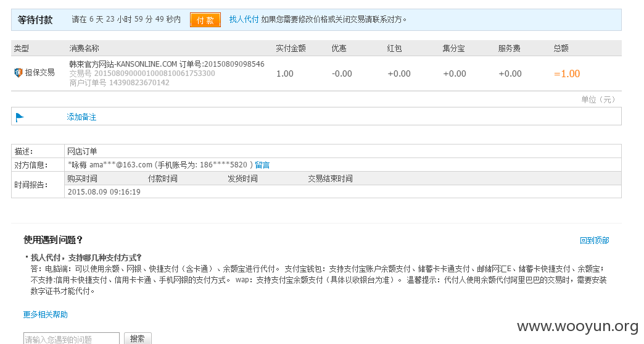
Task: Click the 发货时间 column label
Action: tap(242, 178)
